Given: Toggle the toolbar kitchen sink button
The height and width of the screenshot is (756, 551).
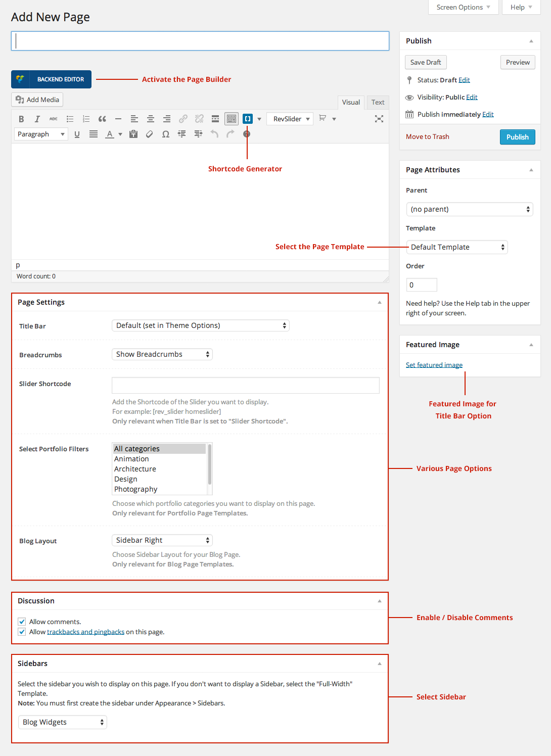Looking at the screenshot, I should click(232, 119).
